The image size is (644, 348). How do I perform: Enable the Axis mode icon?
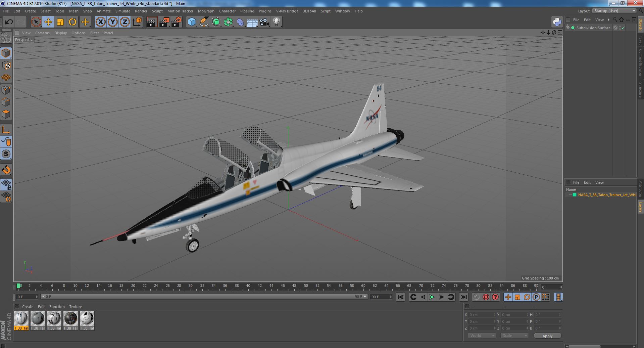(x=6, y=130)
